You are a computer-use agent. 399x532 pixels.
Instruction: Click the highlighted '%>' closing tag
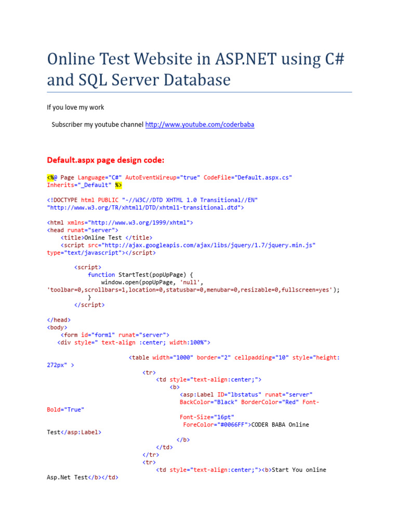[x=118, y=185]
